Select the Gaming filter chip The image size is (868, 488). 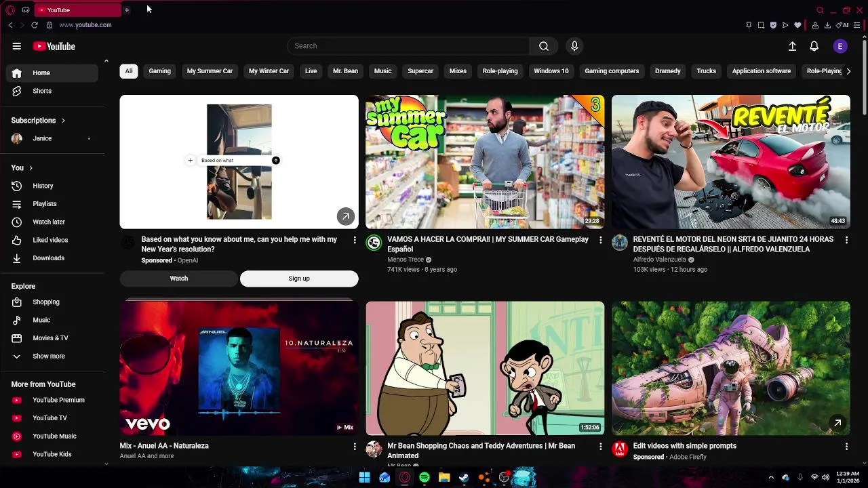[160, 71]
